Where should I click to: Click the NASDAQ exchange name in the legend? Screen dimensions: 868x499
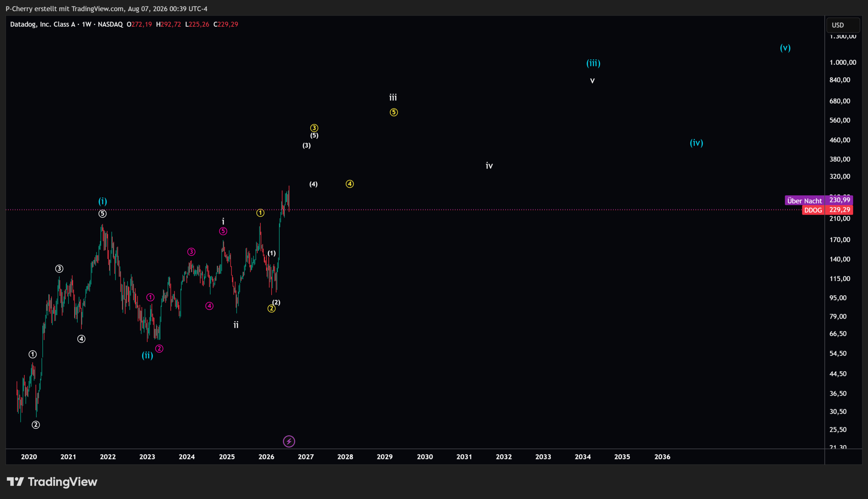110,24
